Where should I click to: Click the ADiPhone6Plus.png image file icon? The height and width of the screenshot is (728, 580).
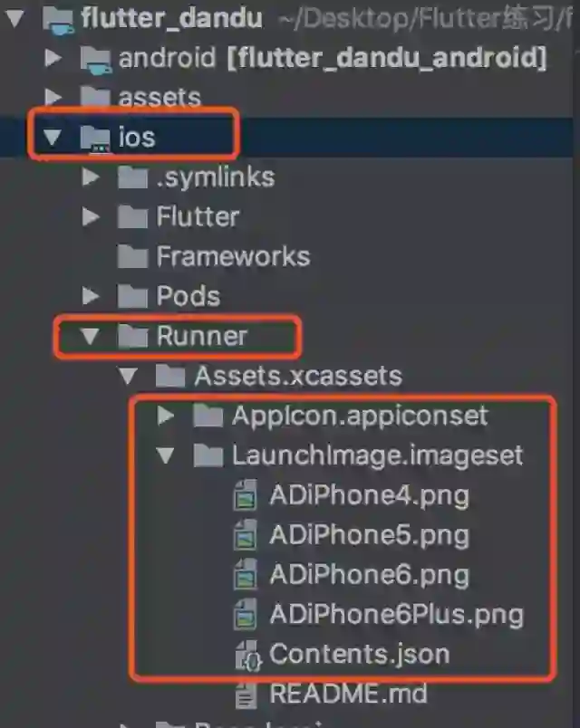(246, 614)
